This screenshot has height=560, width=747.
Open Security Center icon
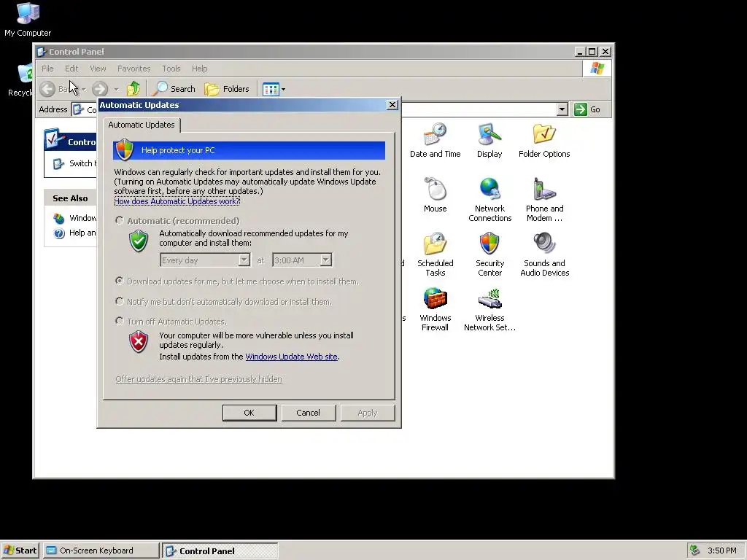(x=489, y=254)
